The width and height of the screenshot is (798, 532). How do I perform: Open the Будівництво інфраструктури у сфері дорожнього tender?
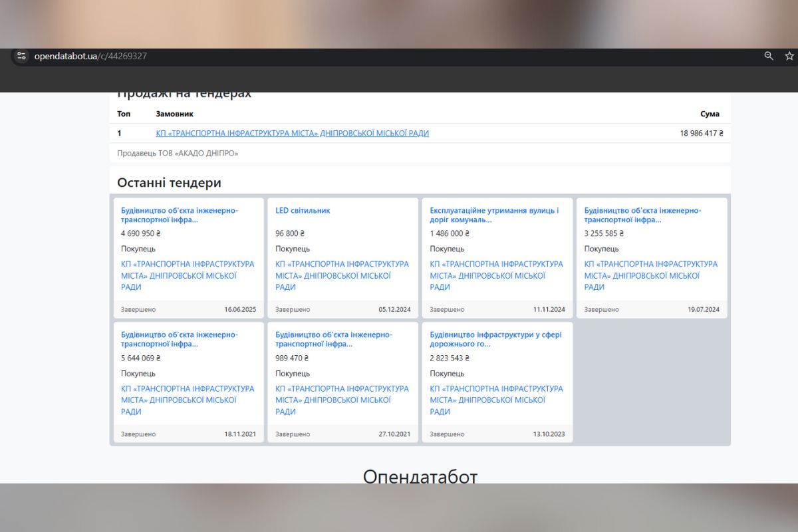click(x=495, y=339)
